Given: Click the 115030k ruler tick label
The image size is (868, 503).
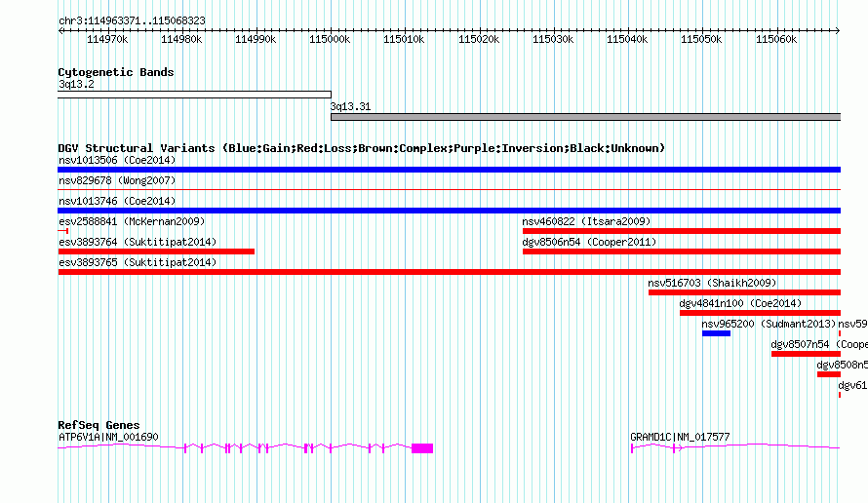Looking at the screenshot, I should (x=553, y=39).
